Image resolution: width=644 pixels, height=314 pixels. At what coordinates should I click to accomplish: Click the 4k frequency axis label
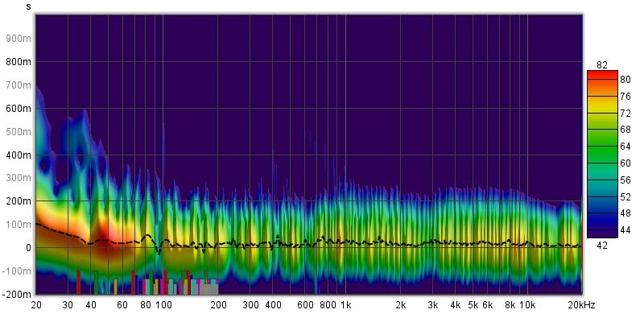(x=455, y=305)
